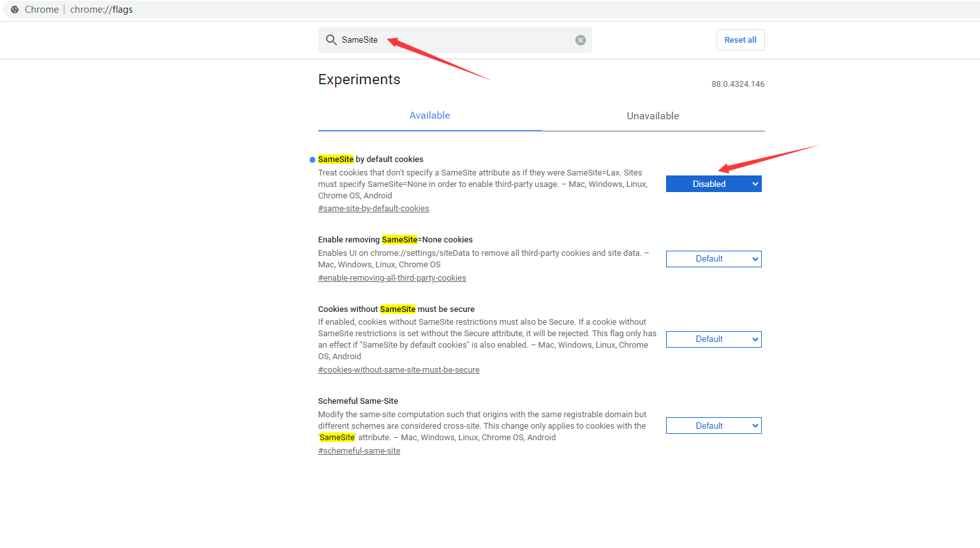Click the Chrome icon in the address bar
The image size is (980, 548).
click(15, 10)
